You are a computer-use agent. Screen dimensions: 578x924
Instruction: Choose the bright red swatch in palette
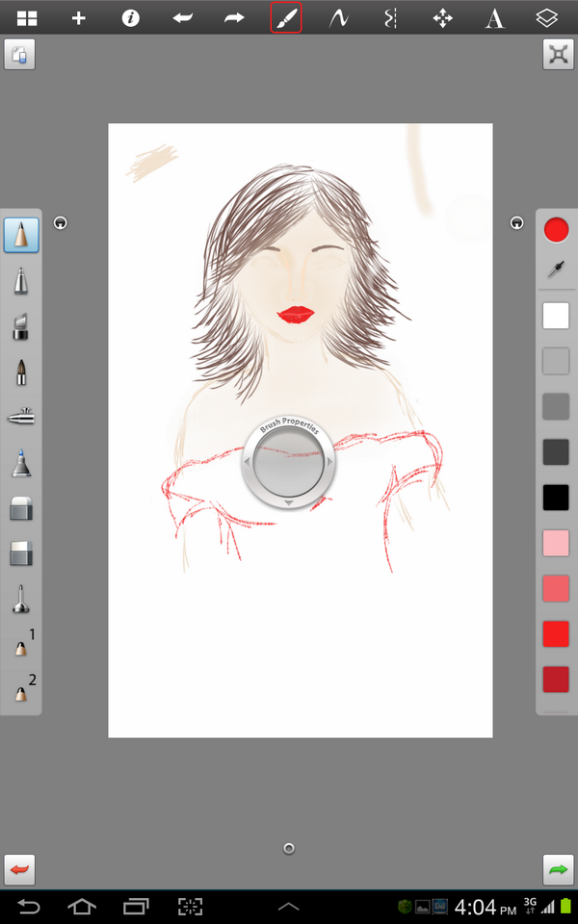(x=556, y=634)
